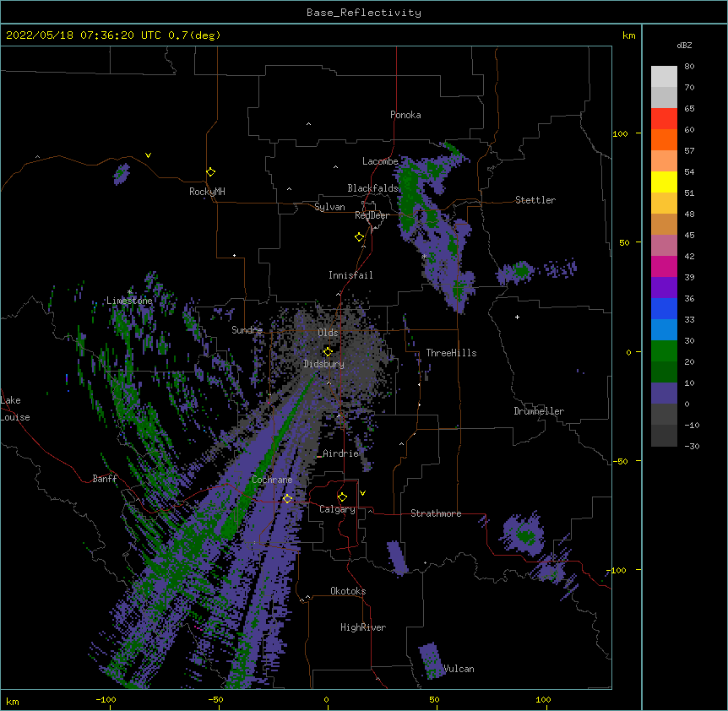Click the Sundre label
The width and height of the screenshot is (728, 711).
coord(247,330)
